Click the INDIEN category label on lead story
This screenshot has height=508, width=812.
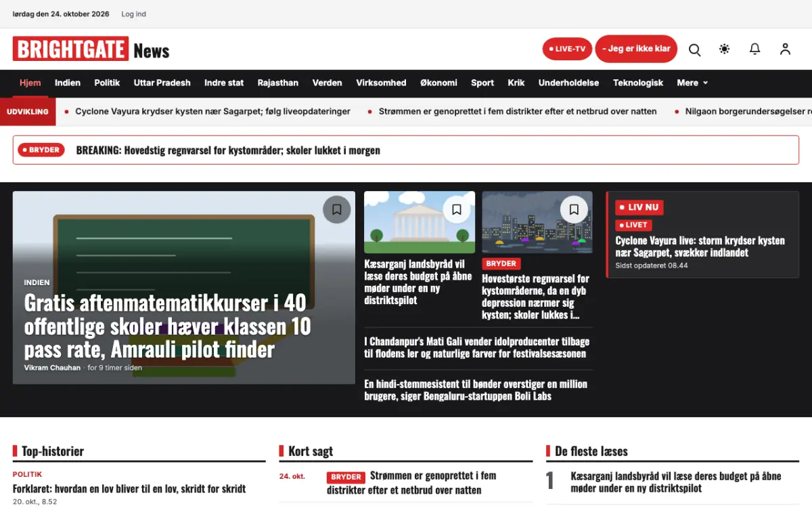pyautogui.click(x=37, y=282)
